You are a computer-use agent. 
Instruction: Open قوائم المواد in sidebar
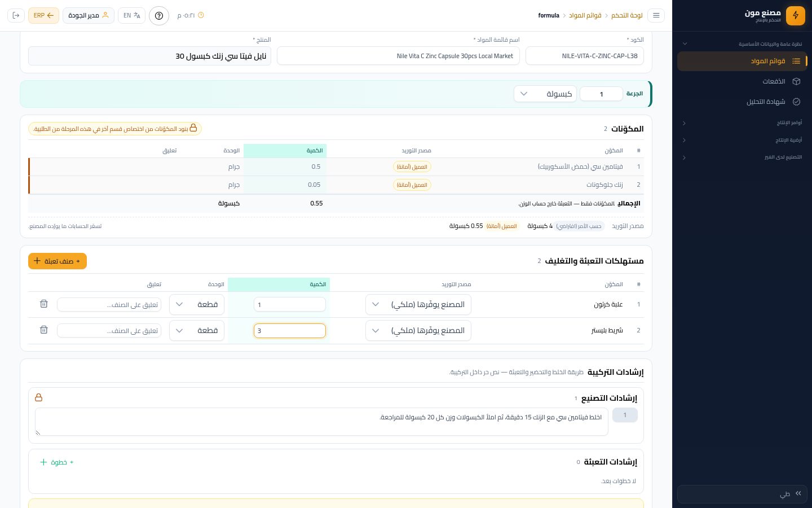[742, 61]
